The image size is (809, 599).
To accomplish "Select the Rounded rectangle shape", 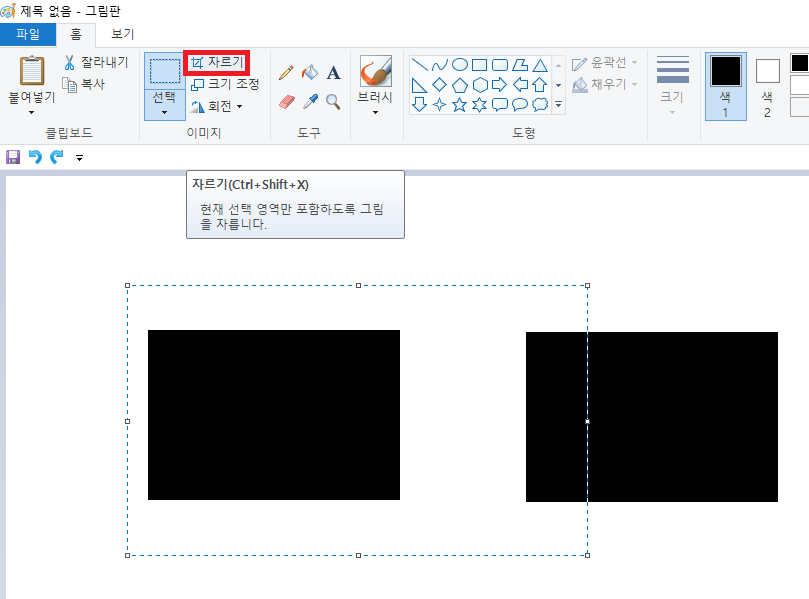I will (500, 65).
